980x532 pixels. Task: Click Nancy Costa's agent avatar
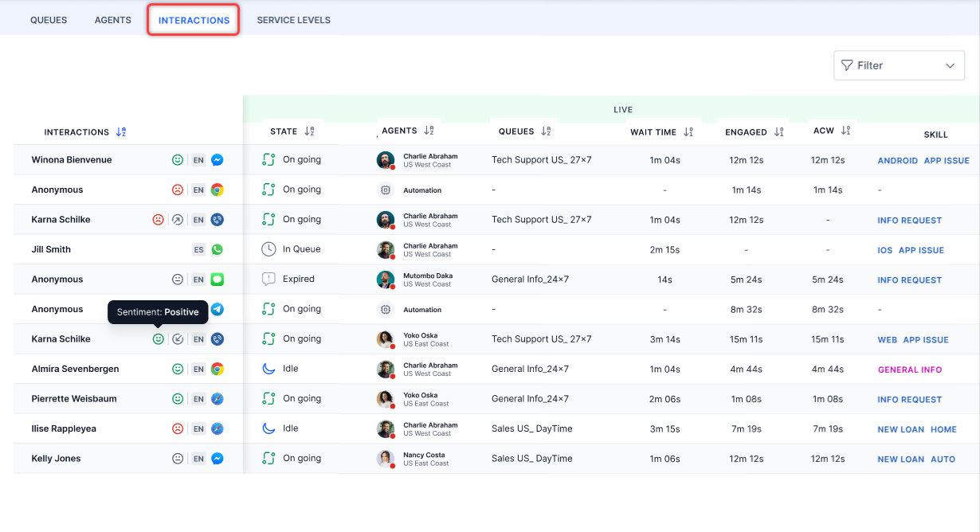click(386, 459)
